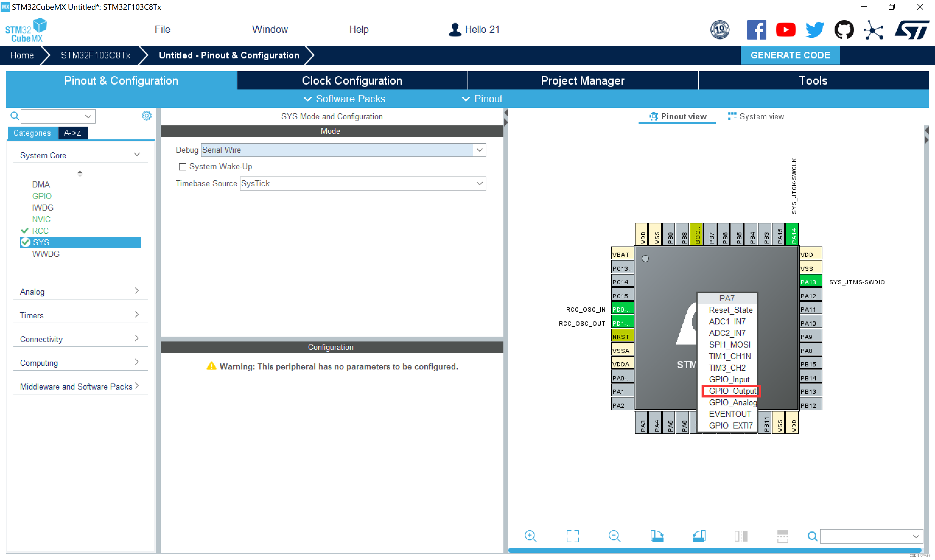
Task: Click the fit-to-screen icon in the pinout toolbar
Action: (573, 536)
